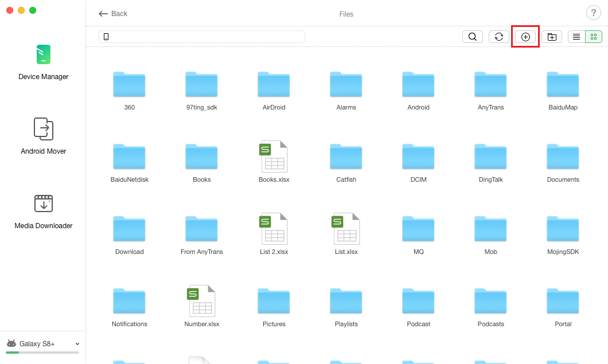Select the Books.xlsx spreadsheet file
The image size is (608, 364).
(x=274, y=156)
